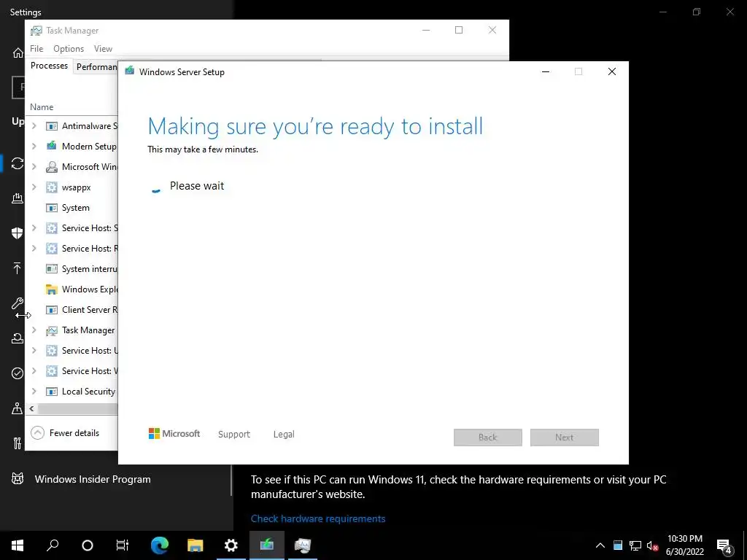
Task: Open Activation checkmark icon in Settings sidebar
Action: pos(18,373)
